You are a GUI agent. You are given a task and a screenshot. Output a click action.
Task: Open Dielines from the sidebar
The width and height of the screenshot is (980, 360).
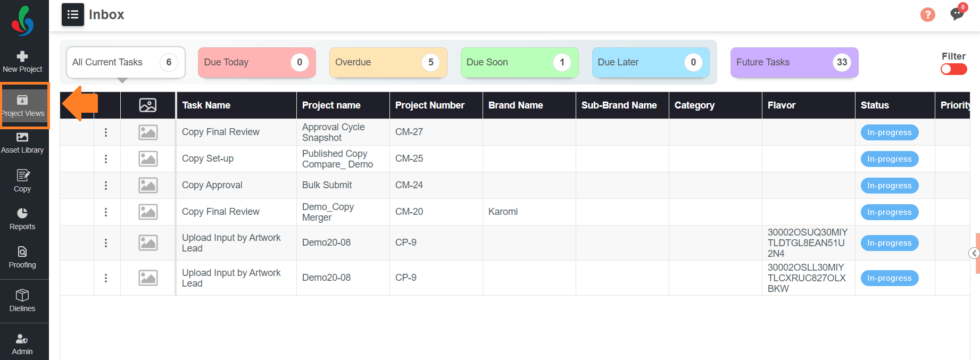pos(22,301)
